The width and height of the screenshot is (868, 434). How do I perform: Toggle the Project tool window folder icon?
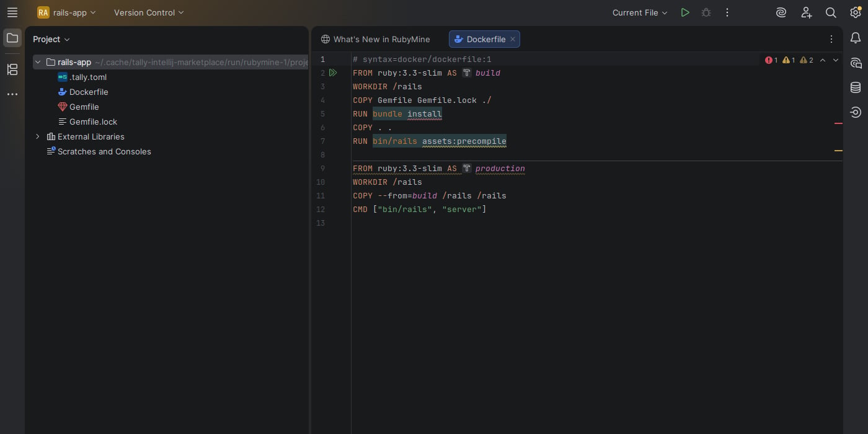tap(12, 38)
